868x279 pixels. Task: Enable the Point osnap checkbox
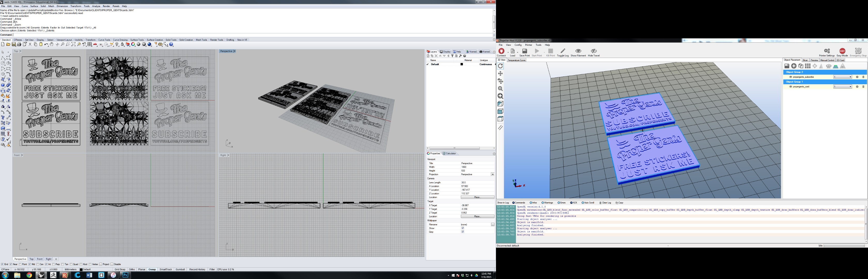click(x=20, y=264)
